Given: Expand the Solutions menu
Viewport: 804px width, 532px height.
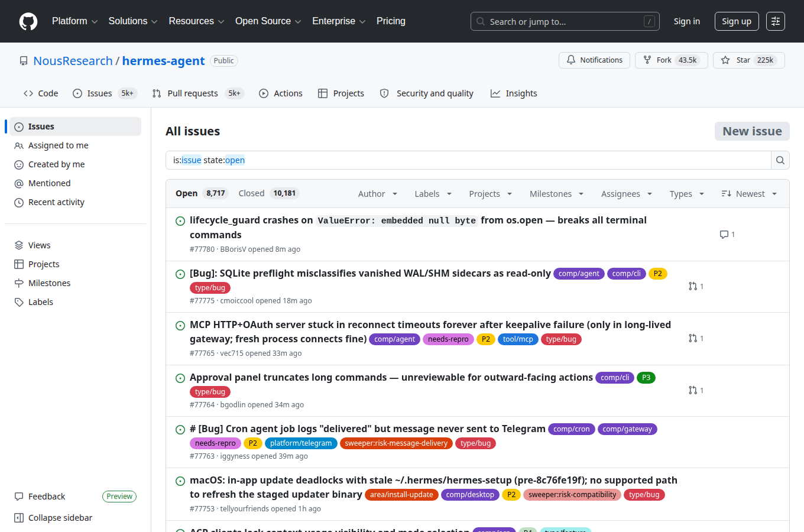Looking at the screenshot, I should (133, 21).
